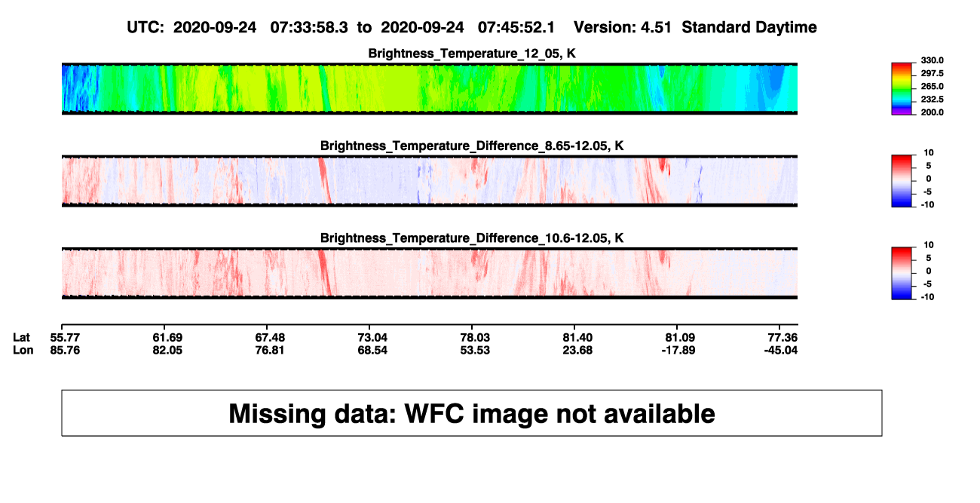Click the 0 label on the 8.65-12.05 colorbar
The width and height of the screenshot is (980, 503).
coord(929,179)
